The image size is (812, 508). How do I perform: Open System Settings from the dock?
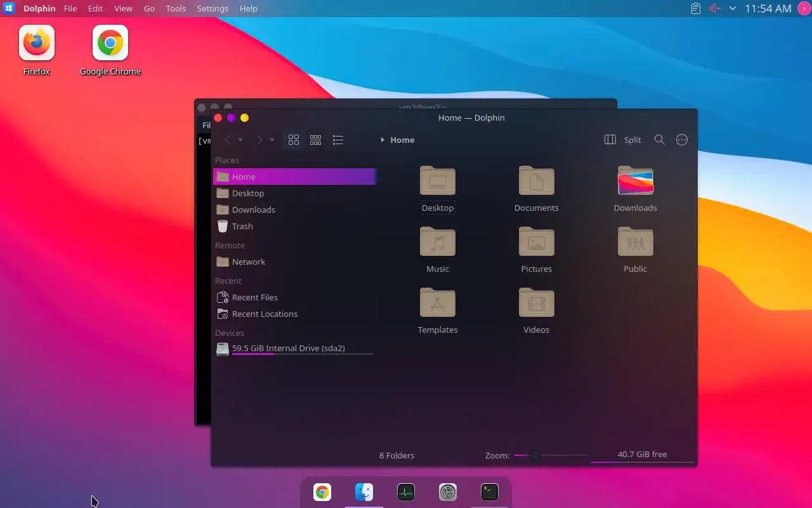point(448,492)
